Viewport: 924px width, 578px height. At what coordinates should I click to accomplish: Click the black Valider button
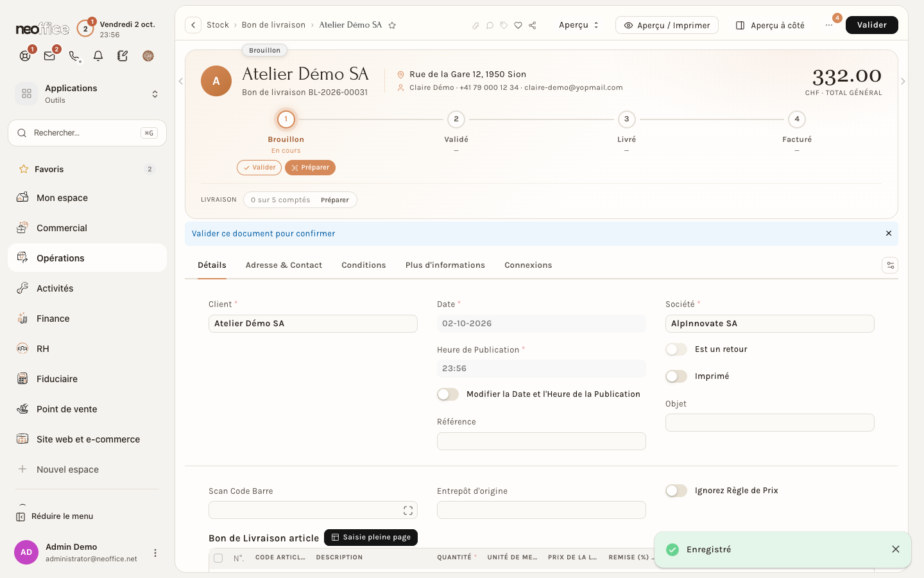(x=871, y=25)
